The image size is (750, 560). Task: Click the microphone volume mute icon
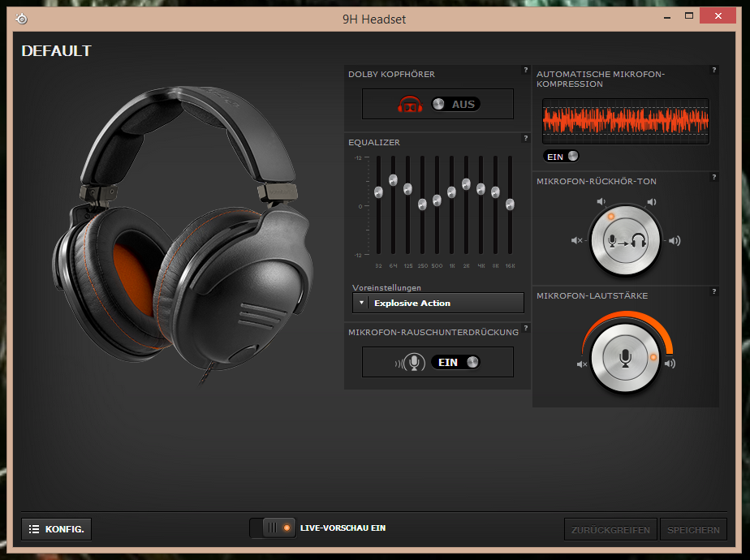582,364
